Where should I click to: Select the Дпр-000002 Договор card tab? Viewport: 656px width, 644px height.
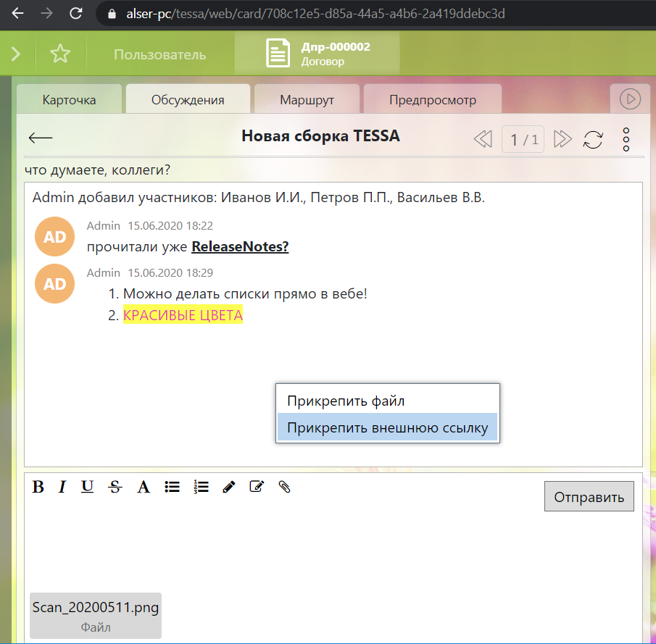317,54
